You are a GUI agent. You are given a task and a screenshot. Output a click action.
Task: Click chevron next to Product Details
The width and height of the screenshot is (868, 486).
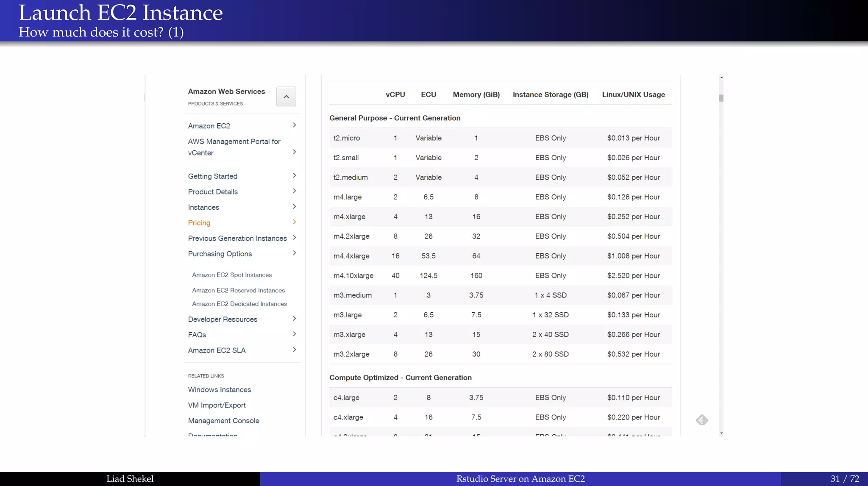point(294,191)
